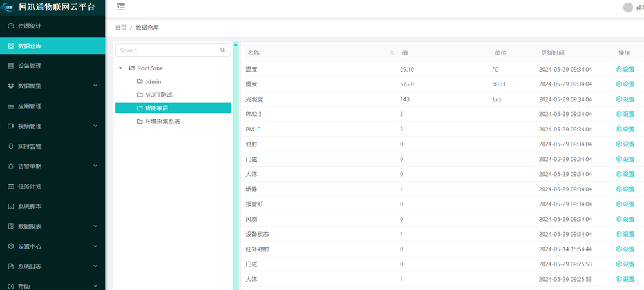Open 应用管理 in the sidebar
The width and height of the screenshot is (644, 290).
click(x=29, y=106)
